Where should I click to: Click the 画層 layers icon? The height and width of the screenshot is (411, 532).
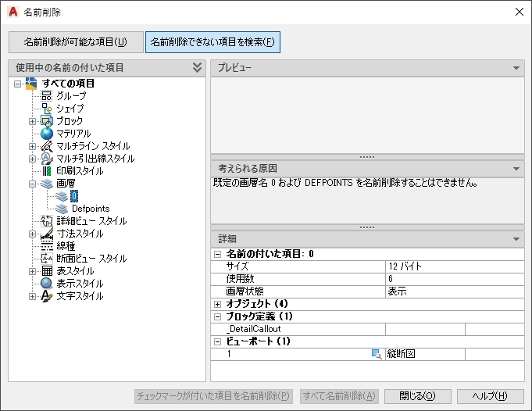(x=47, y=184)
